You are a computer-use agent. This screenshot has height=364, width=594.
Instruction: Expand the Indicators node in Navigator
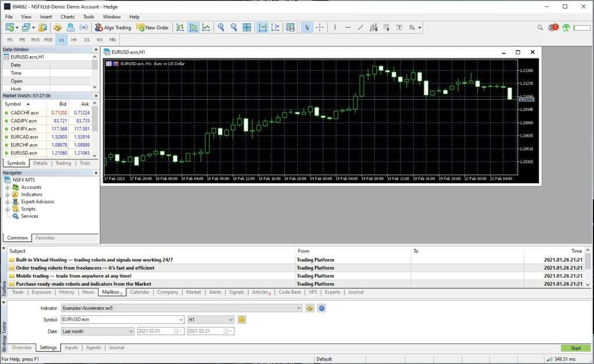(7, 195)
